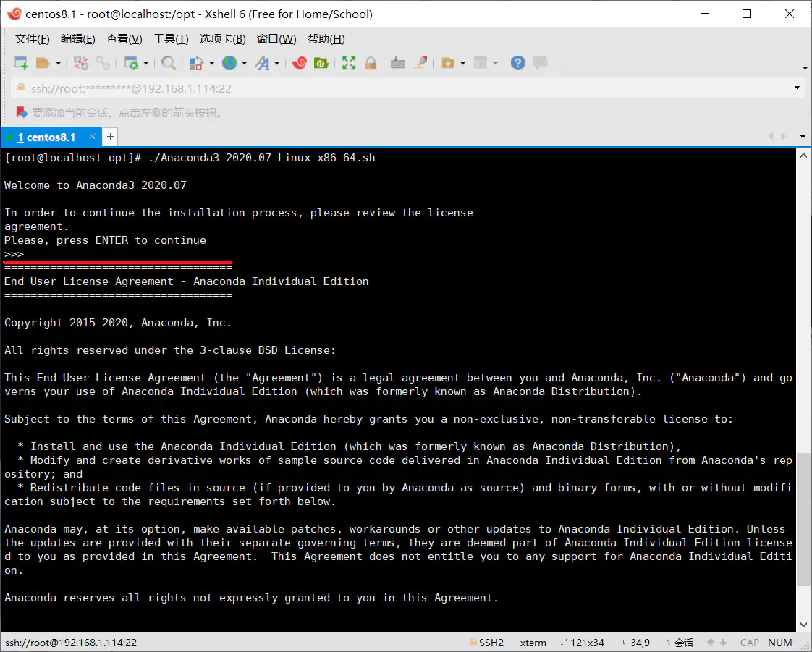Open the 窗口(W) menu
The width and height of the screenshot is (812, 652).
tap(276, 39)
